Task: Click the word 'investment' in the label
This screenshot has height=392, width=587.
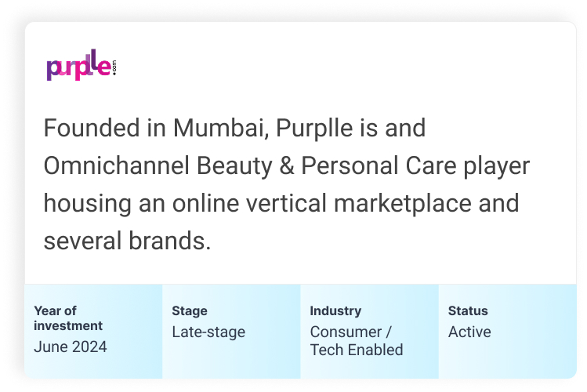Action: coord(68,325)
